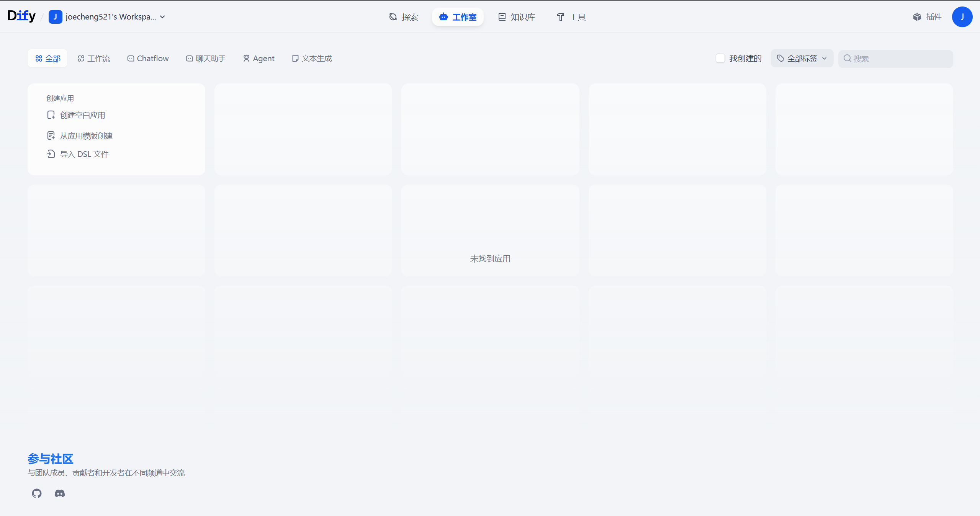Open the GitHub community icon
This screenshot has width=980, height=516.
pyautogui.click(x=37, y=493)
